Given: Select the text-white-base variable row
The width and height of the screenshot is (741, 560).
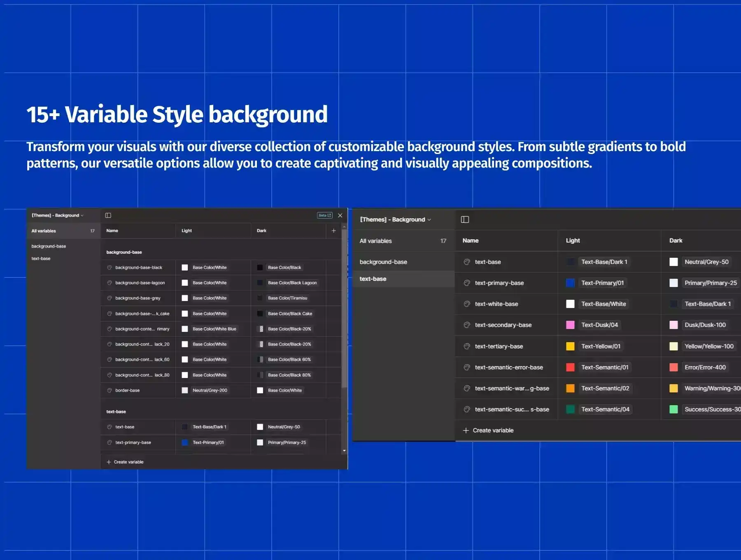Looking at the screenshot, I should (x=496, y=304).
